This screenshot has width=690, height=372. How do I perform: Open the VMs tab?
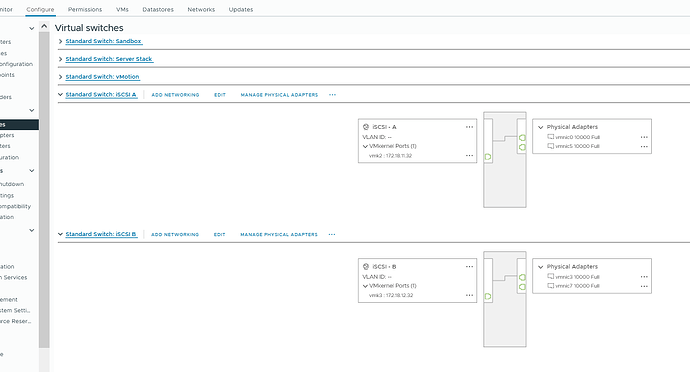[122, 9]
